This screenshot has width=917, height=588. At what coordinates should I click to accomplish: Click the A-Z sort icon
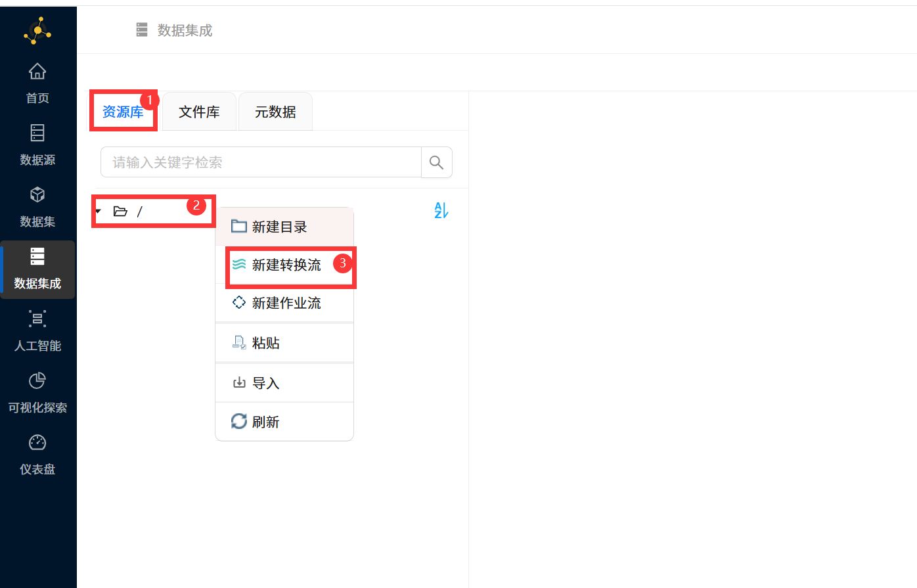pos(441,210)
